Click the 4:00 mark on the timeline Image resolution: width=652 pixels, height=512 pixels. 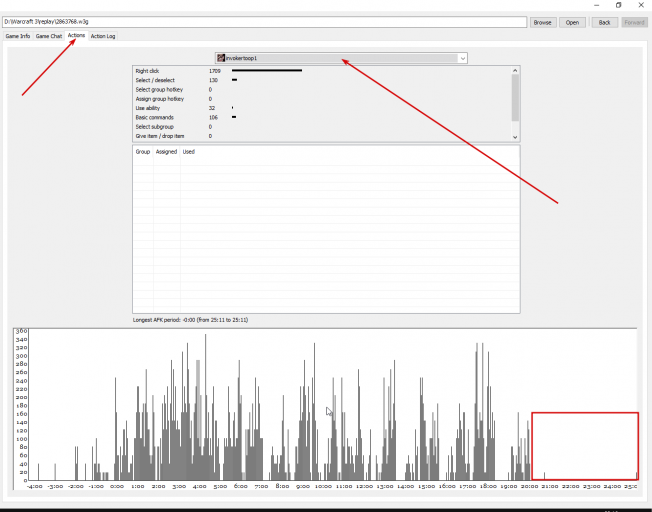200,486
